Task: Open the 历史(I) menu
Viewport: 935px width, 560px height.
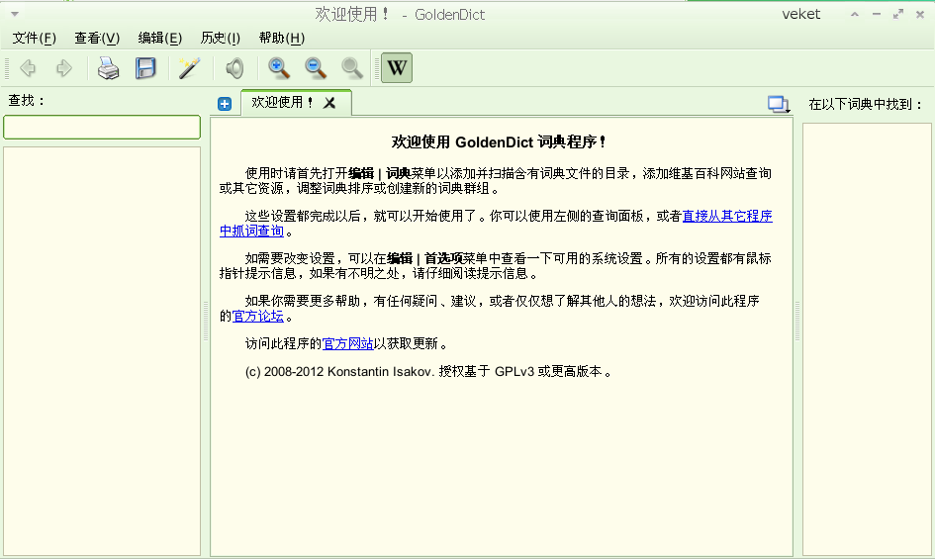Action: point(220,39)
